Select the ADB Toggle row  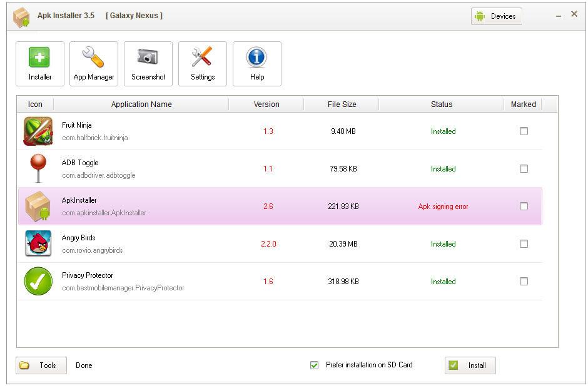click(x=188, y=168)
